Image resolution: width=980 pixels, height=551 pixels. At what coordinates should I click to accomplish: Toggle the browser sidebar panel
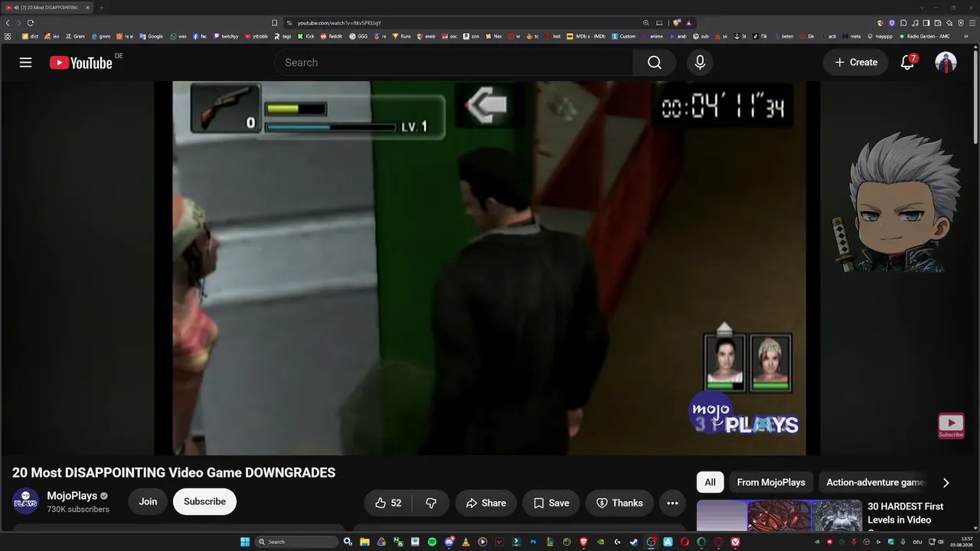coord(926,23)
